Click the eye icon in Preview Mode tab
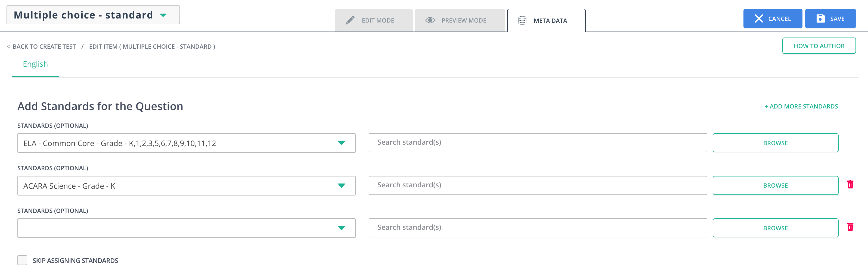 (x=430, y=20)
